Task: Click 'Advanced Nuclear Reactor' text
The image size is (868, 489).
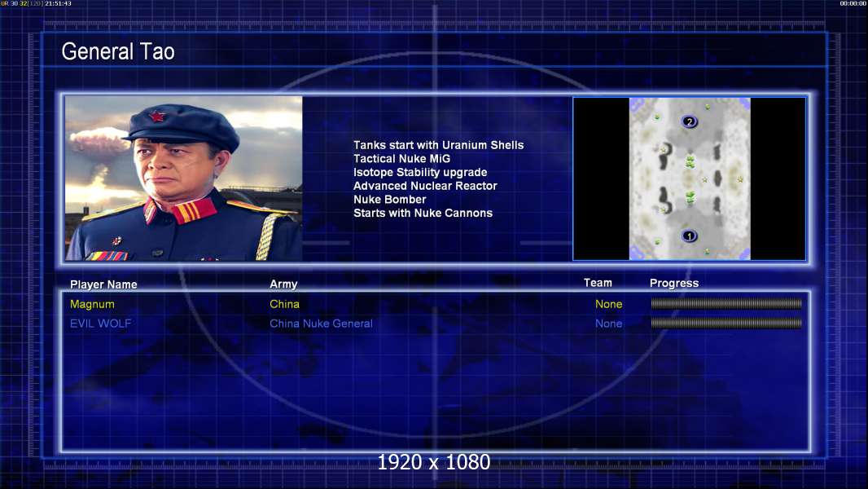Action: coord(425,186)
